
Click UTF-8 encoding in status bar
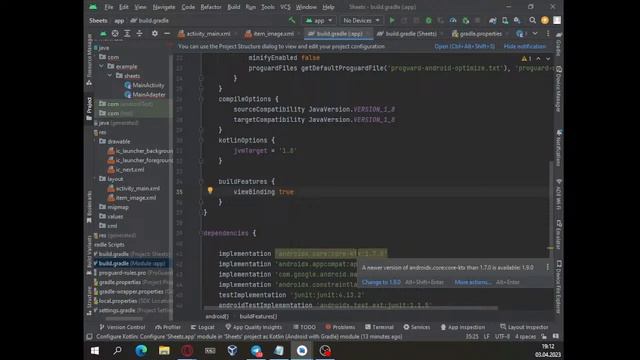click(x=502, y=337)
